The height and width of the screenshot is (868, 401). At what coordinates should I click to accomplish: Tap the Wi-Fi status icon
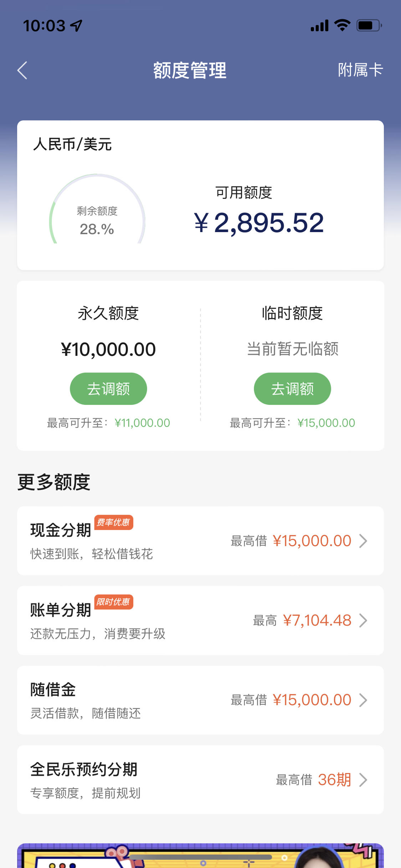coord(342,25)
